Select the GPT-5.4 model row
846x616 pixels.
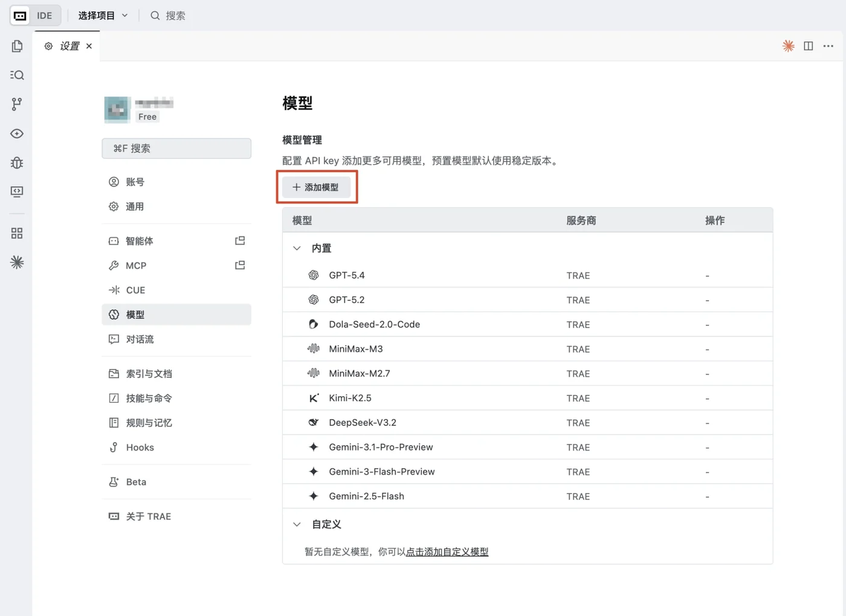coord(528,275)
